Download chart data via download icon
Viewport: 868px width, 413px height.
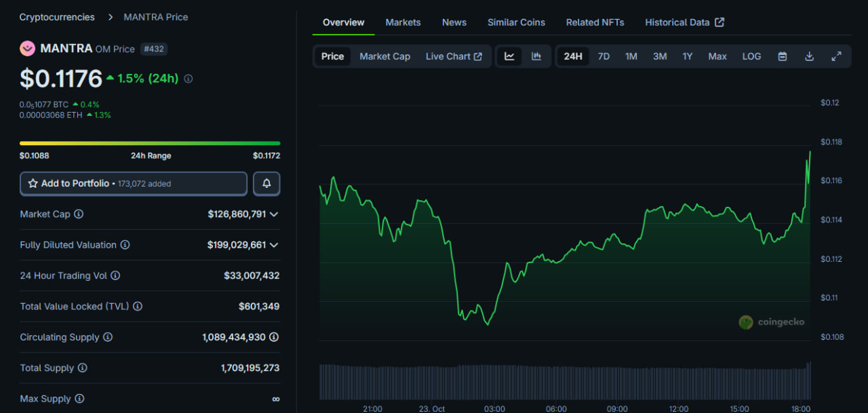[x=809, y=56]
